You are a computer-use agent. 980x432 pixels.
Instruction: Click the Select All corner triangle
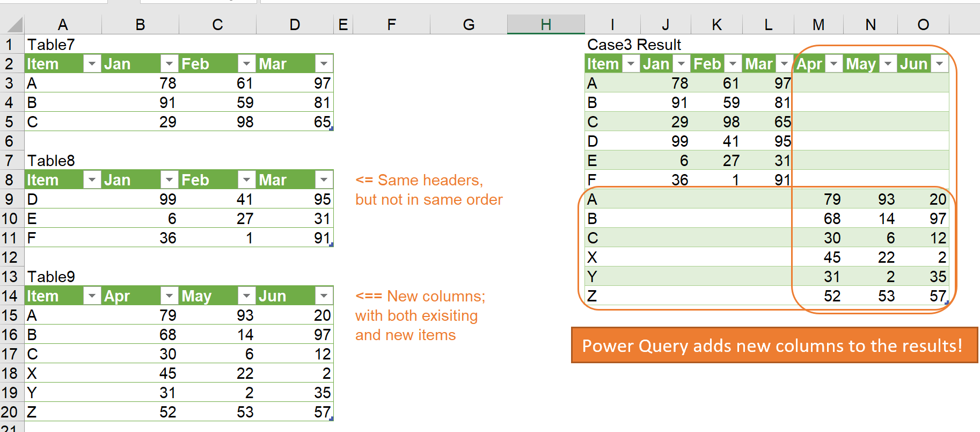tap(14, 25)
